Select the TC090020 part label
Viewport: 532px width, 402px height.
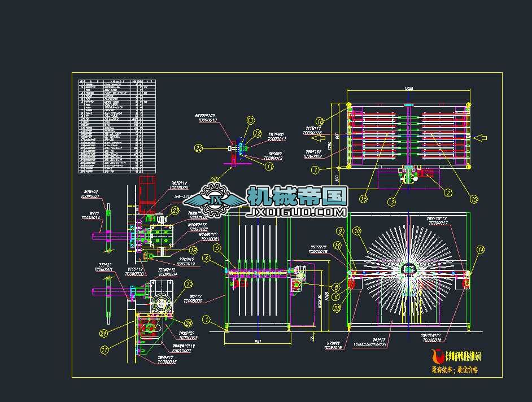tap(134, 274)
